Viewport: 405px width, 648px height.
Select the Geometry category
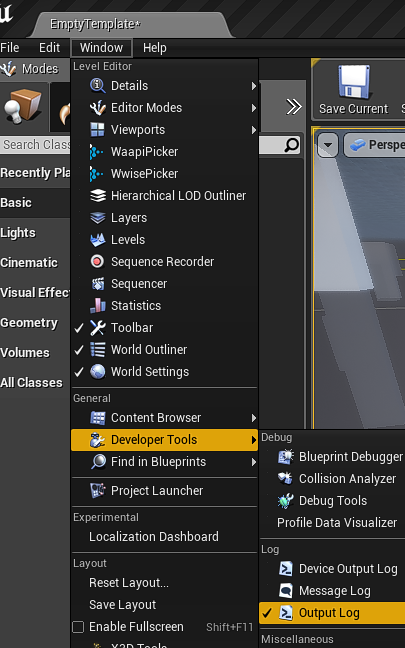tap(35, 323)
